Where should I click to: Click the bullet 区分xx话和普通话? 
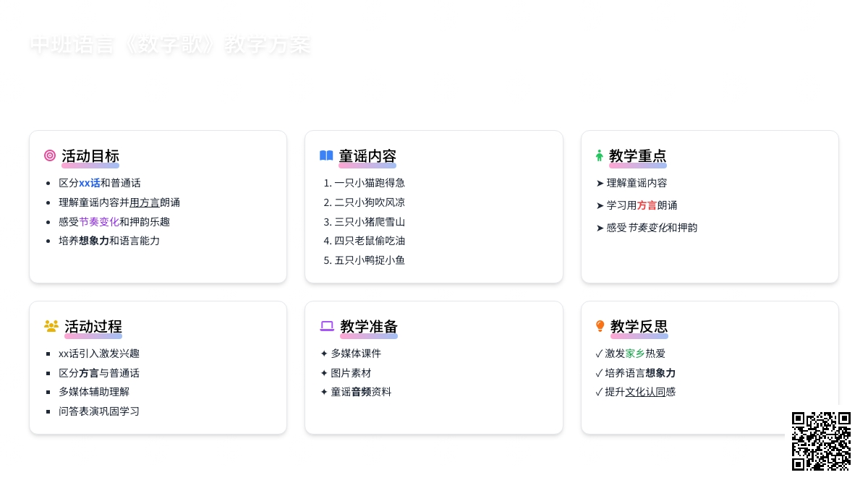click(100, 183)
